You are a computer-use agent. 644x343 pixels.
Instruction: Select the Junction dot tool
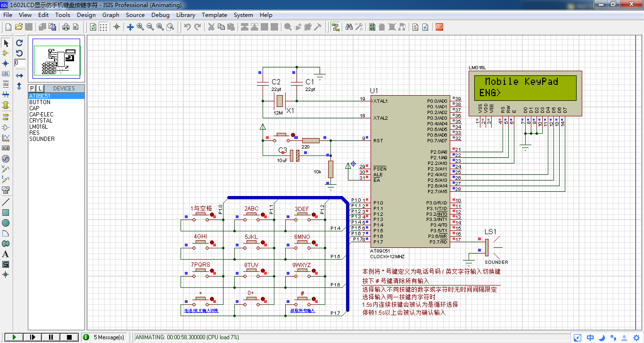(6, 63)
